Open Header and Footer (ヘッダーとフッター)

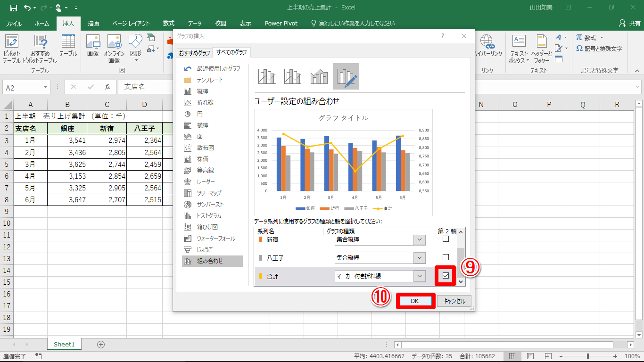tap(541, 49)
